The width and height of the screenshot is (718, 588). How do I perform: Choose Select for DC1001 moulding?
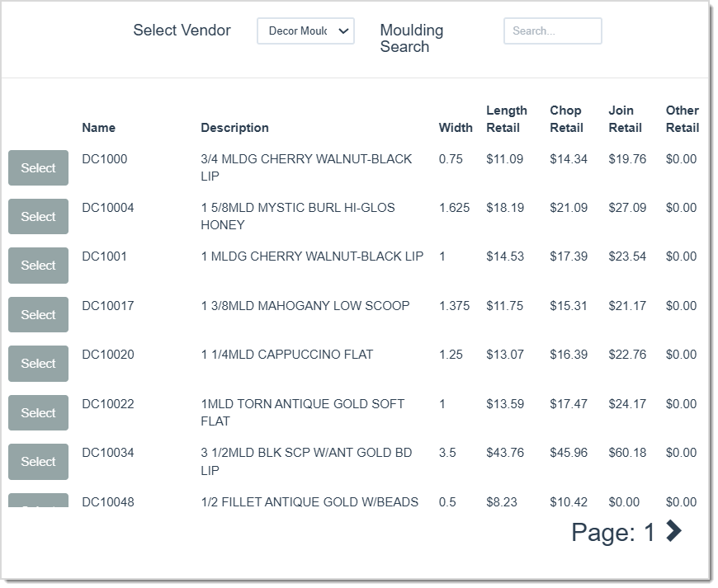(x=38, y=266)
